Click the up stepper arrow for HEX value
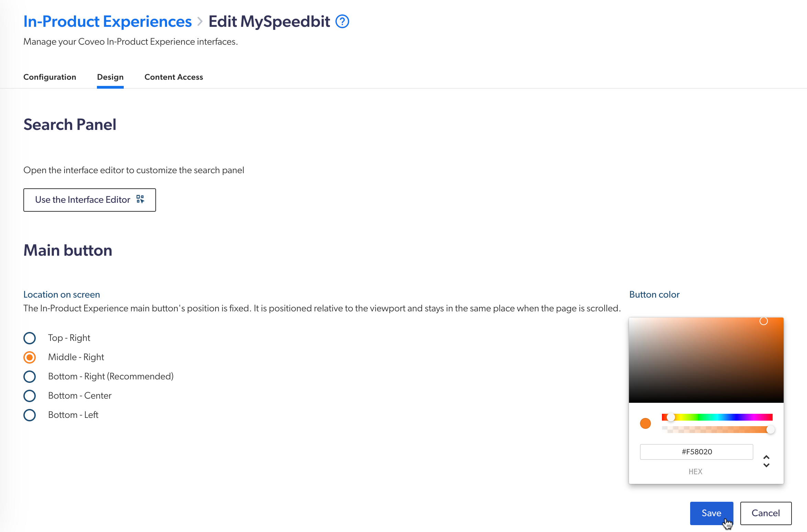Screen dimensions: 807x532 tap(766, 457)
